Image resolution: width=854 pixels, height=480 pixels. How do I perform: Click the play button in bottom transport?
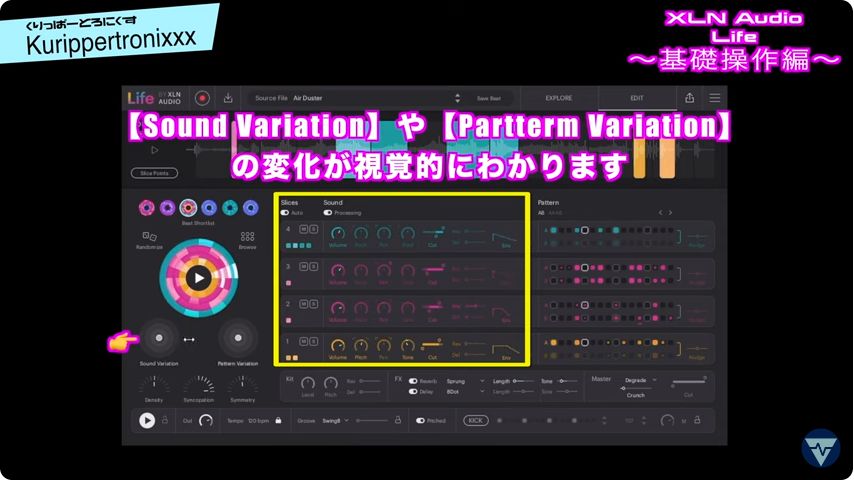click(x=147, y=421)
